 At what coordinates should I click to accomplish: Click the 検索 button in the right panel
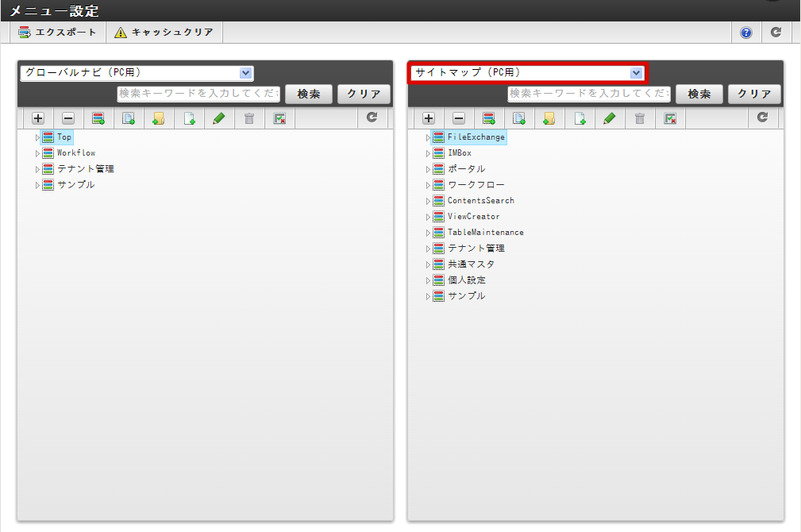[x=699, y=94]
